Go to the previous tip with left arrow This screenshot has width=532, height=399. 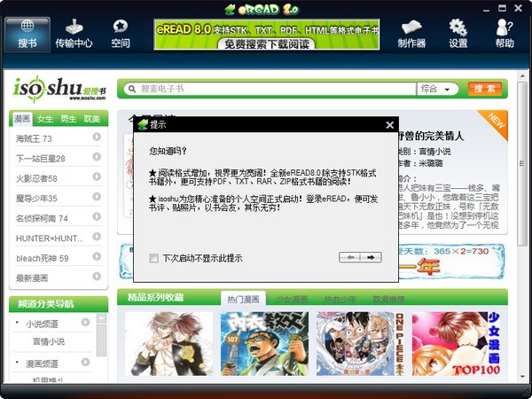point(350,257)
